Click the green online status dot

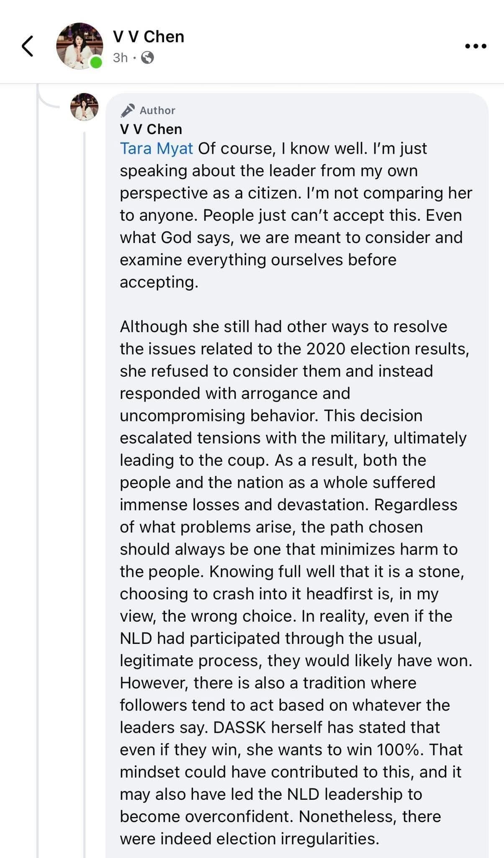[96, 63]
